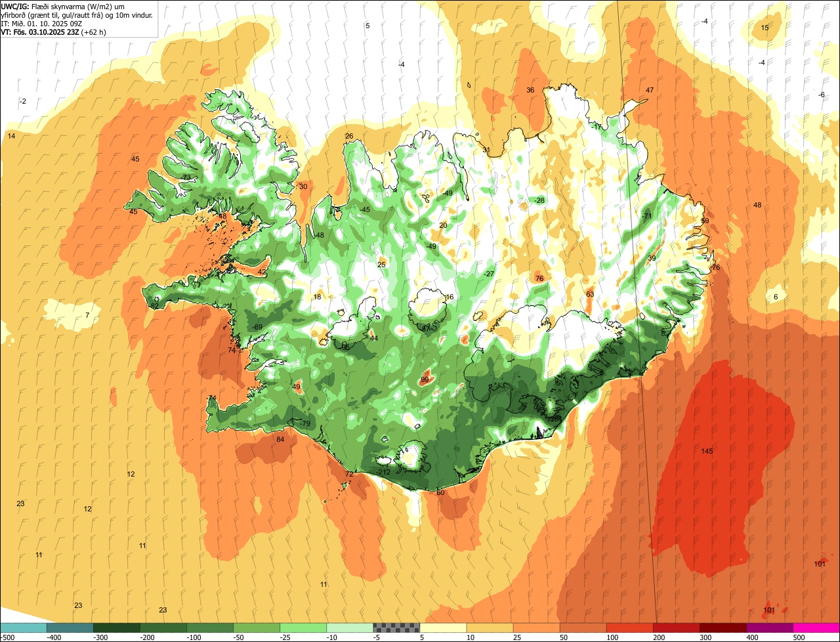This screenshot has height=642, width=840.
Task: Click the '18' value on the map
Action: 318,297
